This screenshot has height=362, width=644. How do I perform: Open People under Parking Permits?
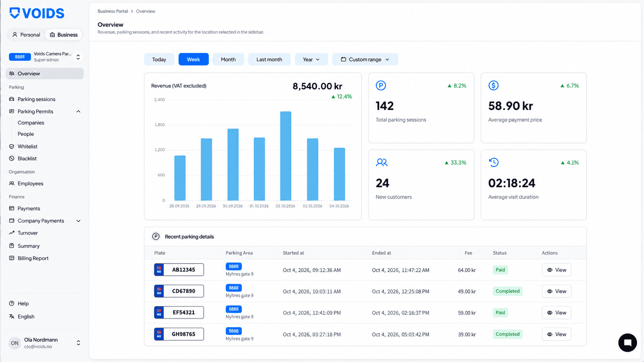coord(26,134)
